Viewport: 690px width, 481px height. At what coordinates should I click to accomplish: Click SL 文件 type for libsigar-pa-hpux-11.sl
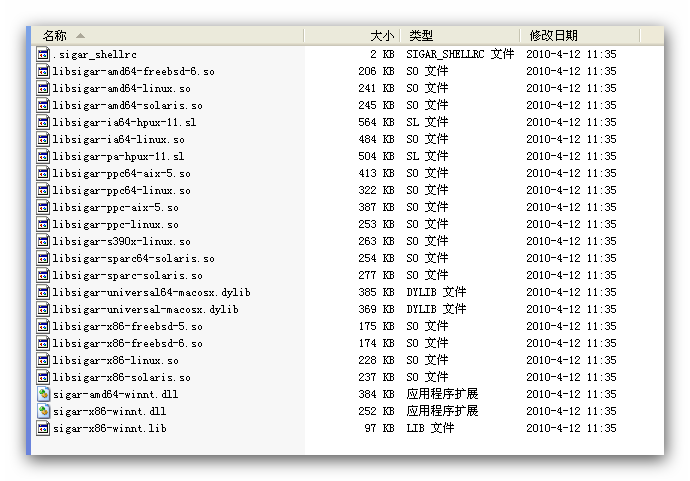click(x=427, y=156)
